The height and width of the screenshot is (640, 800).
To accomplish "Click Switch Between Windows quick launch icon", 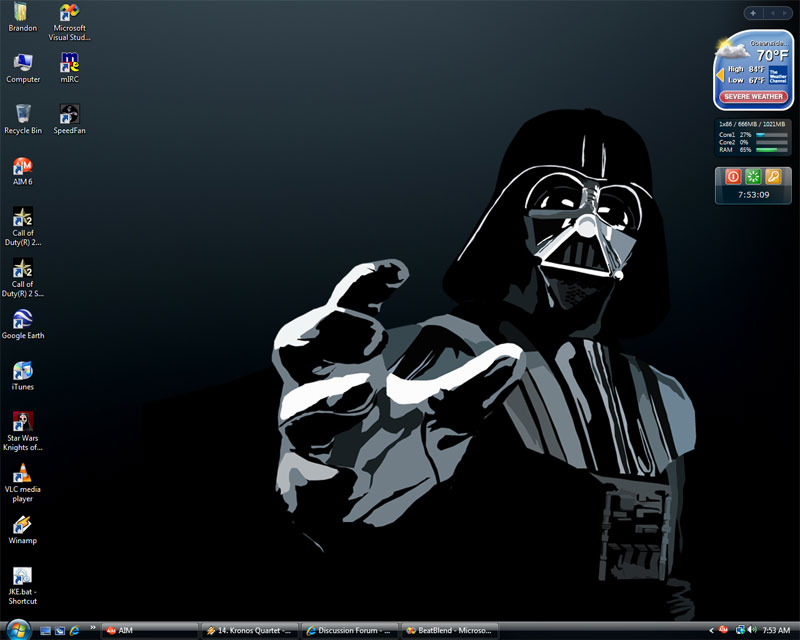I will (60, 631).
